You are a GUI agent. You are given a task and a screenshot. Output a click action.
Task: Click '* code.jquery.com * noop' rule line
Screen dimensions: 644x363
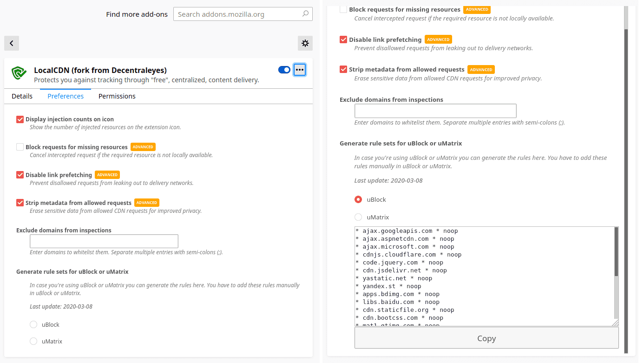tap(399, 263)
